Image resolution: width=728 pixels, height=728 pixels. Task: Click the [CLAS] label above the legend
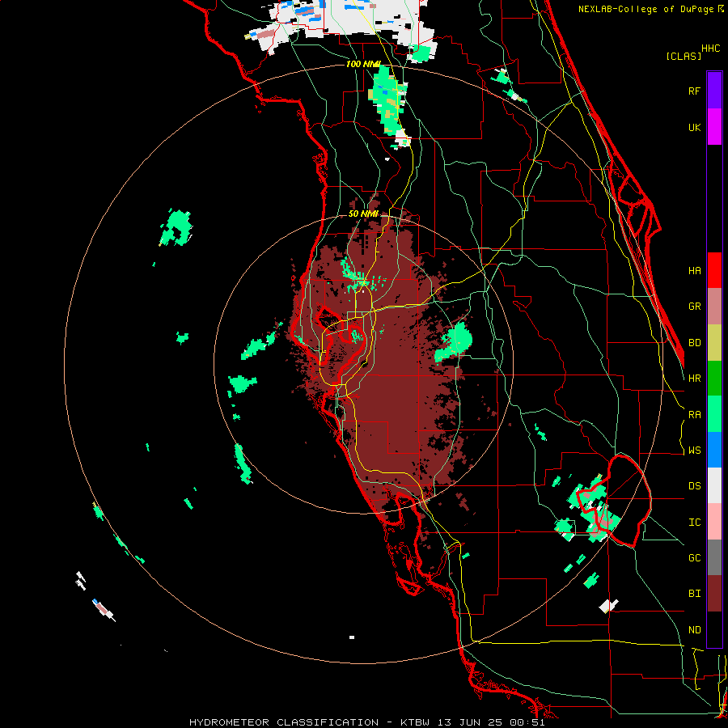click(x=684, y=56)
